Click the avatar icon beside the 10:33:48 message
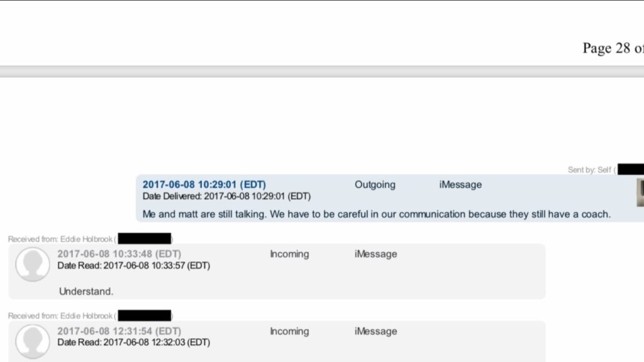 [32, 264]
